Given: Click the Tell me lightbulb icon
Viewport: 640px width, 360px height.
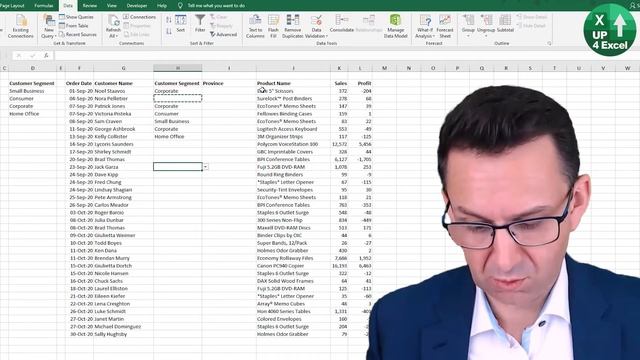Looking at the screenshot, I should (180, 6).
